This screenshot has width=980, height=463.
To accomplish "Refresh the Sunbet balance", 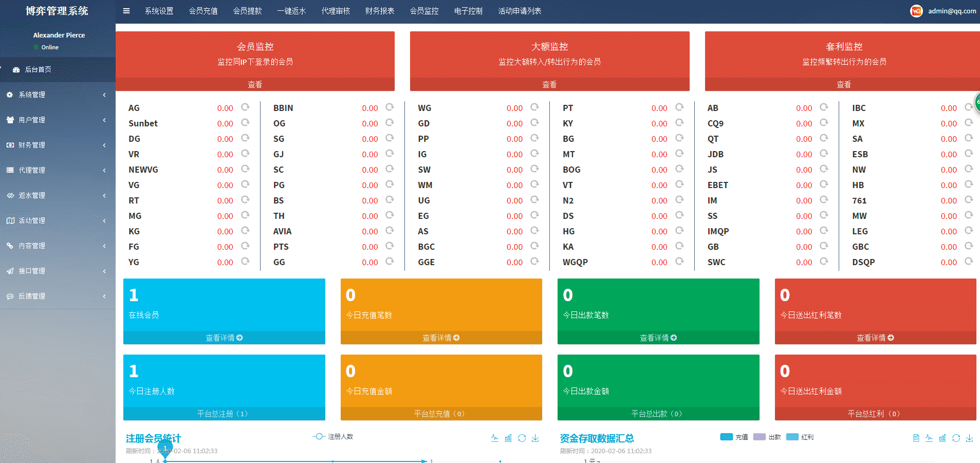I will coord(245,122).
